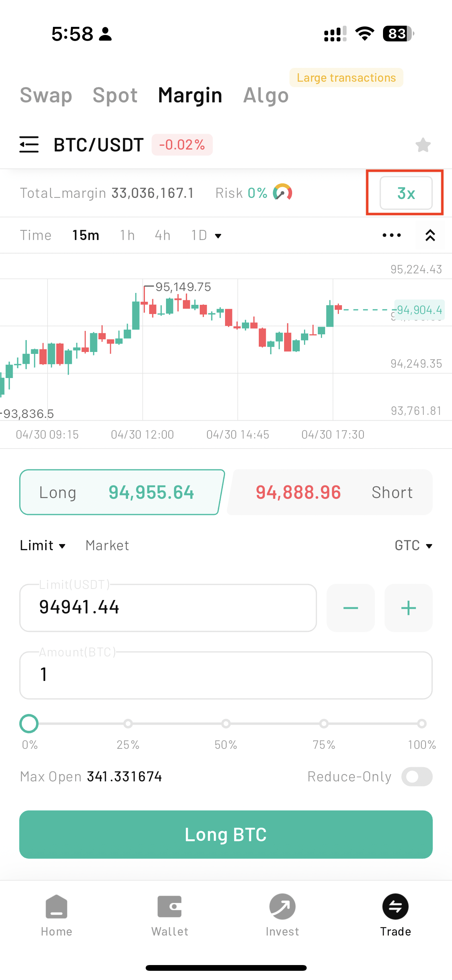452x980 pixels.
Task: Expand the 1D timeframe dropdown
Action: 206,235
